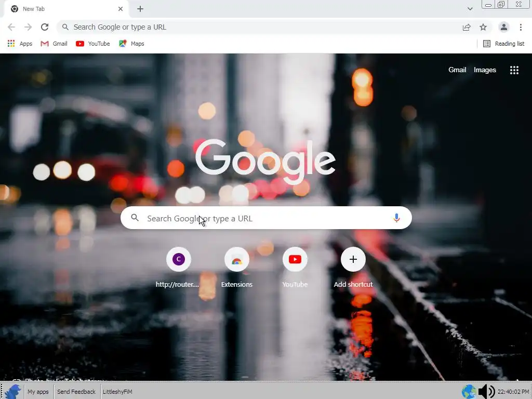The image size is (532, 399).
Task: Open Chrome's three-dot menu
Action: point(521,27)
